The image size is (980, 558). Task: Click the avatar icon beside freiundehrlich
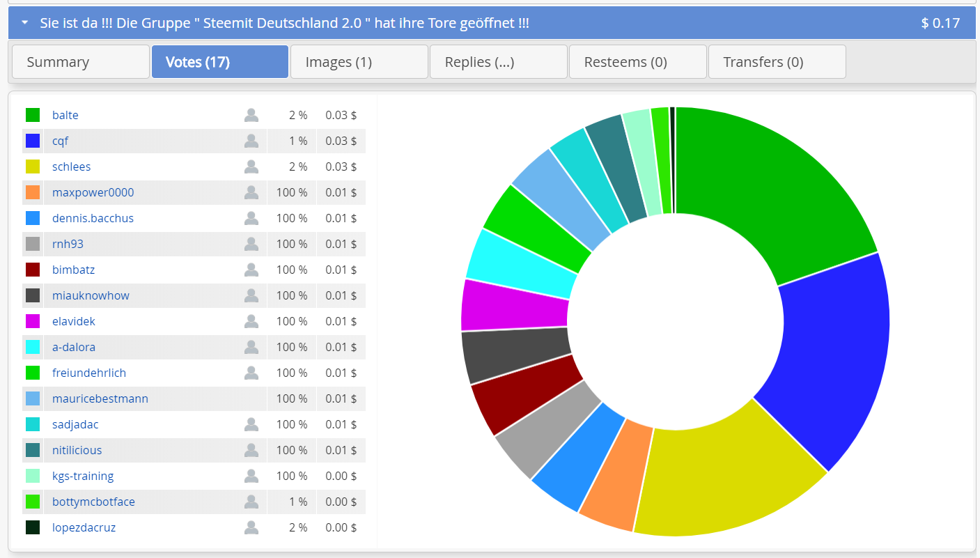[251, 373]
